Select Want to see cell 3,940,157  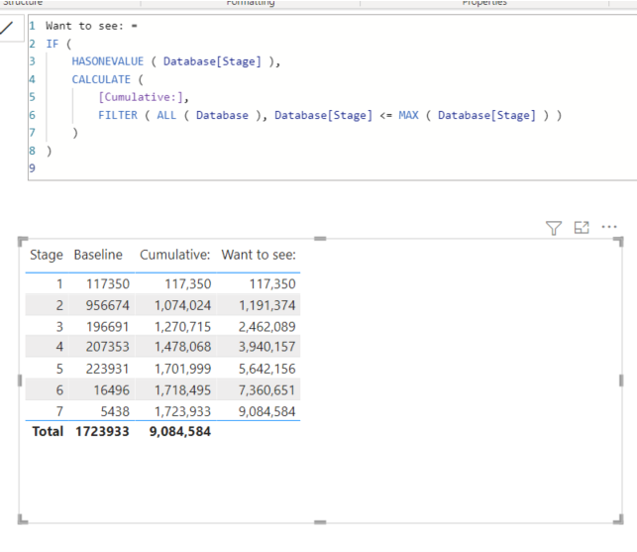click(267, 347)
